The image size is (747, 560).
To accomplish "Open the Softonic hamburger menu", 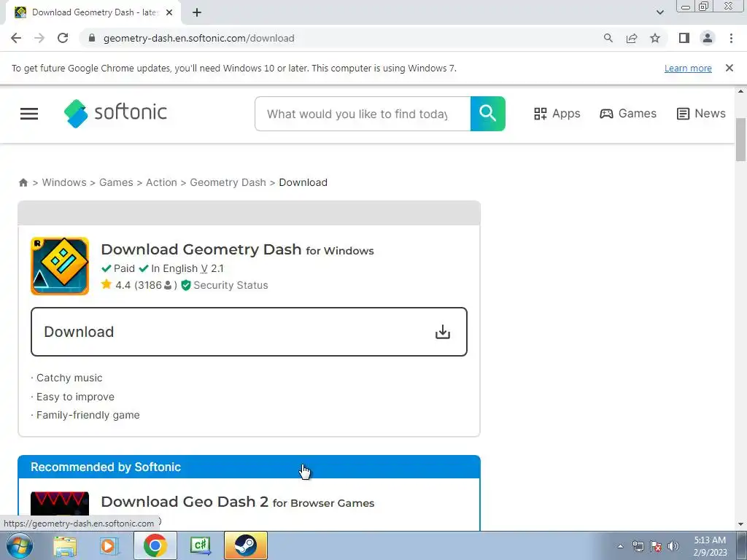I will click(29, 113).
